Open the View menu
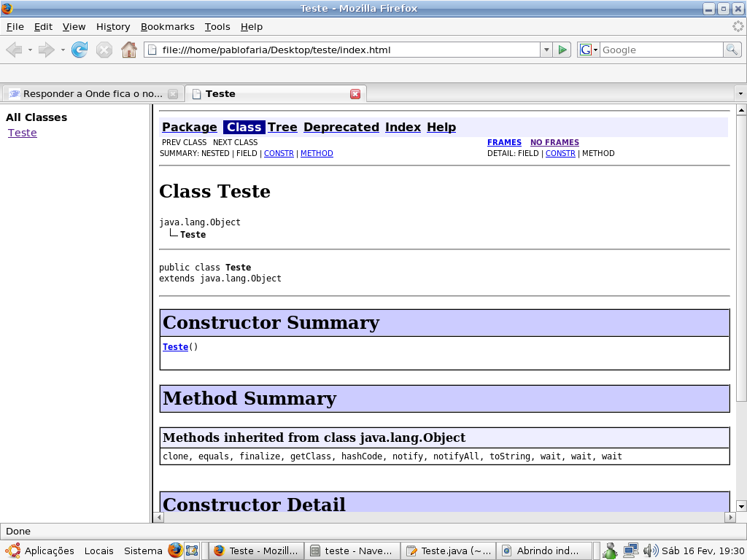747x560 pixels. coord(74,27)
